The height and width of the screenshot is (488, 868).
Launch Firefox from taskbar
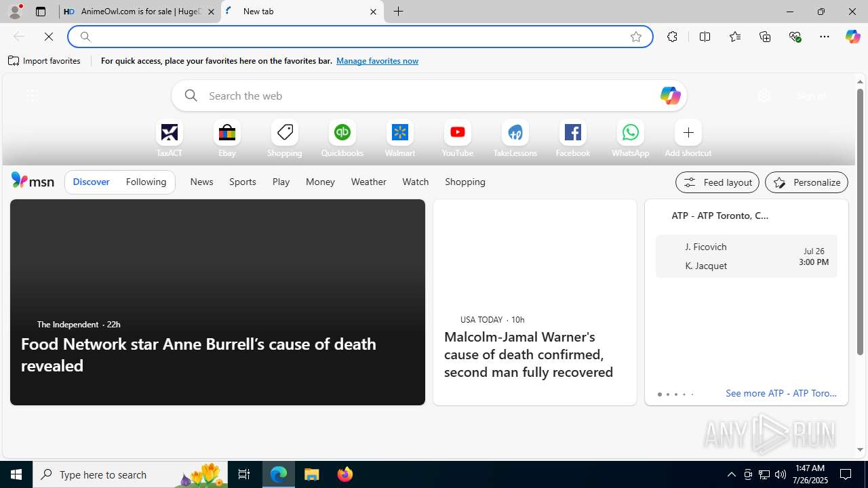[x=345, y=474]
